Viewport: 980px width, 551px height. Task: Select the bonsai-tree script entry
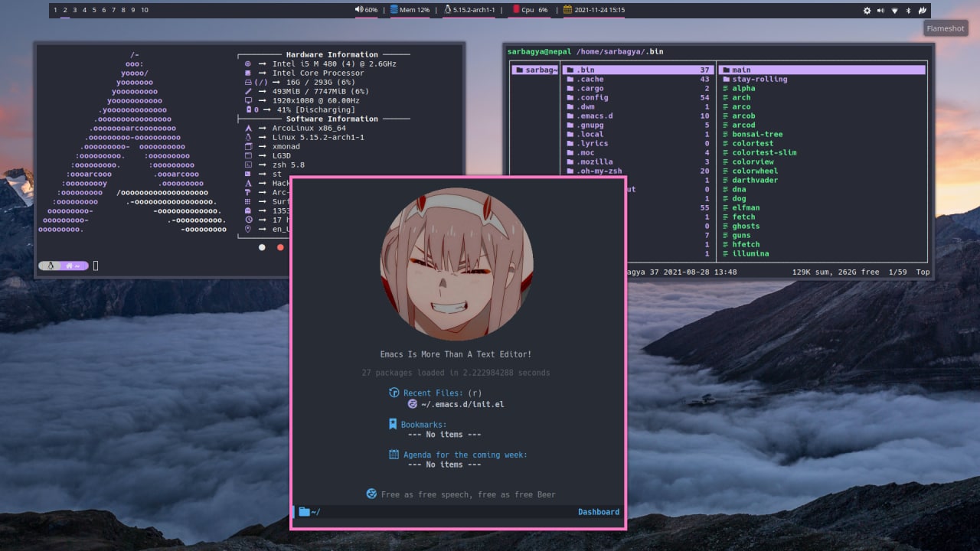coord(757,134)
